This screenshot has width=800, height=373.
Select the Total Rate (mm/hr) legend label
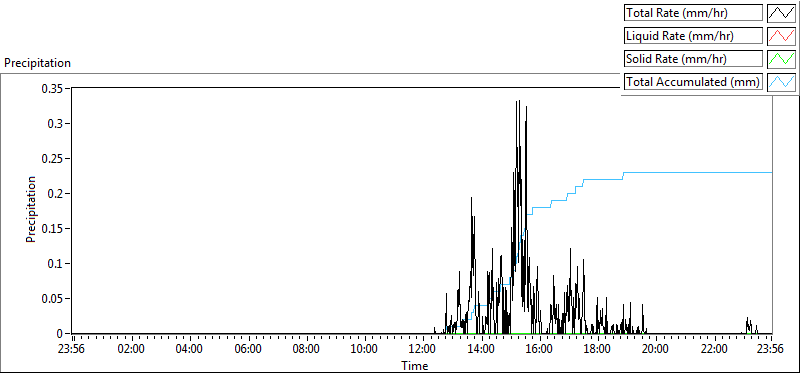click(693, 13)
